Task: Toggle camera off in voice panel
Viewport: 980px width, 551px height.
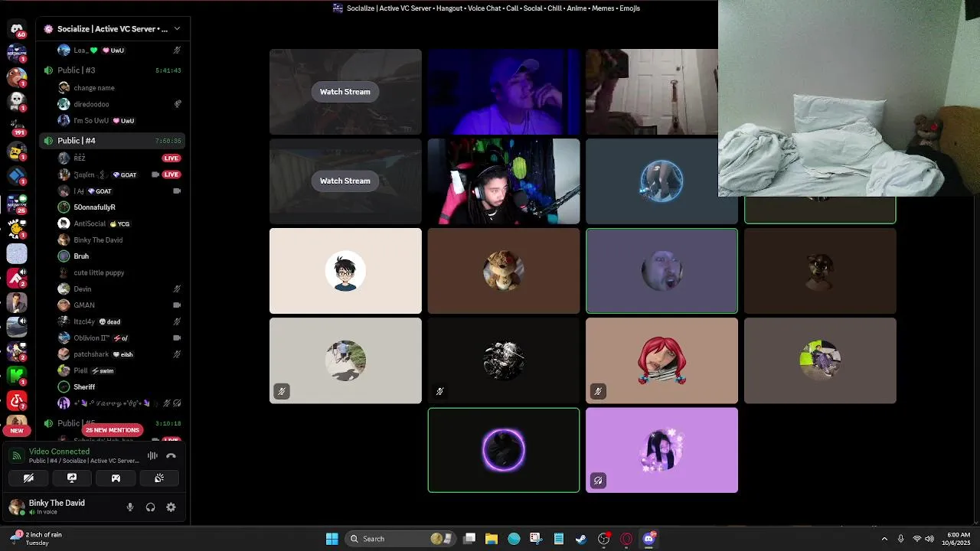Action: pyautogui.click(x=28, y=478)
